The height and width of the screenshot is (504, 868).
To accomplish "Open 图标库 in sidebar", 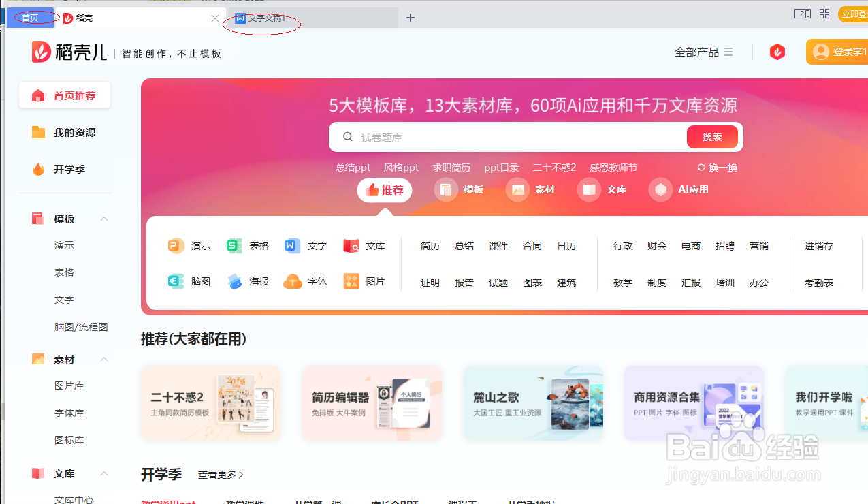I will pos(69,440).
